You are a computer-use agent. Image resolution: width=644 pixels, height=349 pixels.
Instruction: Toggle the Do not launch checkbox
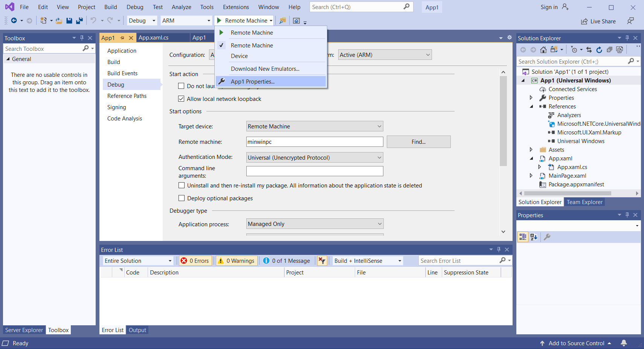pyautogui.click(x=181, y=86)
